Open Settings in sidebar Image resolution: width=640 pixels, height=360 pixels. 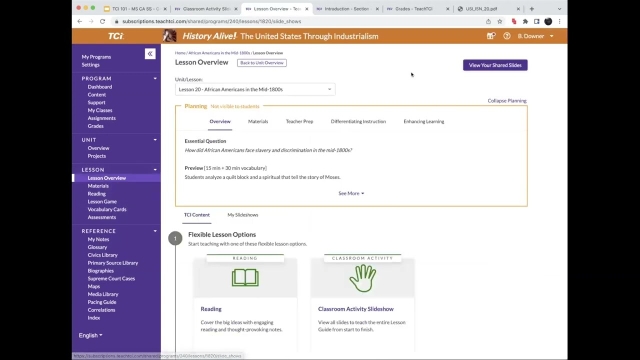(90, 65)
